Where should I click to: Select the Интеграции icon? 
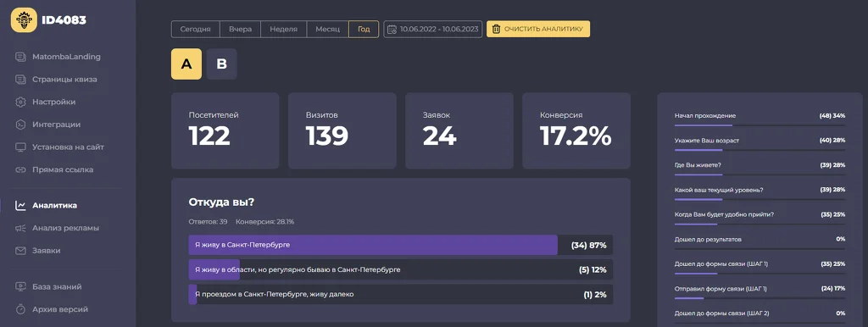(20, 125)
